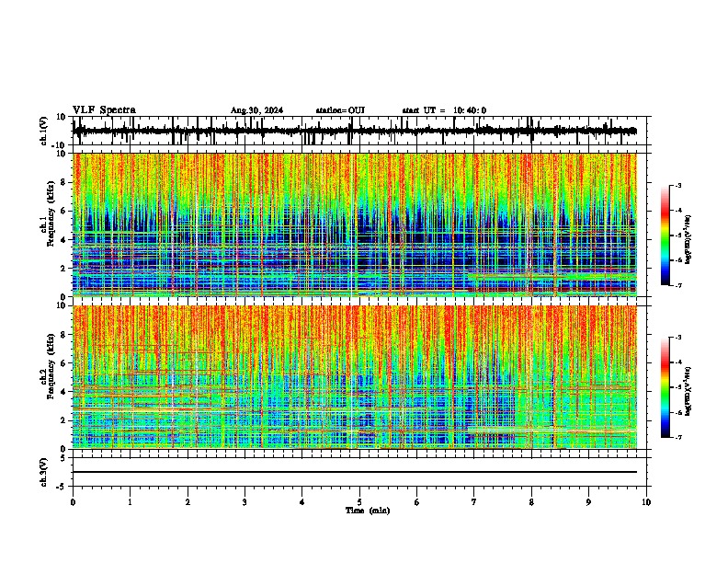Viewport: 728px width, 563px height.
Task: Click time axis tick label "9"
Action: [588, 502]
